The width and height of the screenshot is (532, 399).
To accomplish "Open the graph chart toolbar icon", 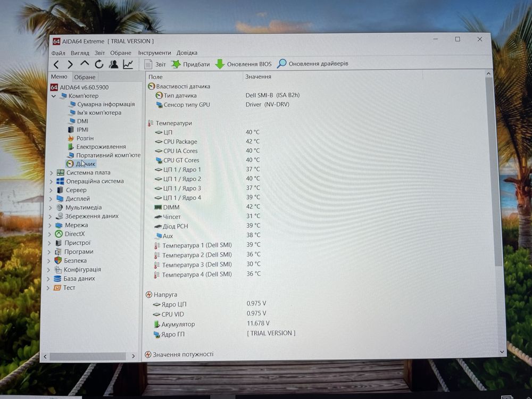I will pyautogui.click(x=128, y=64).
